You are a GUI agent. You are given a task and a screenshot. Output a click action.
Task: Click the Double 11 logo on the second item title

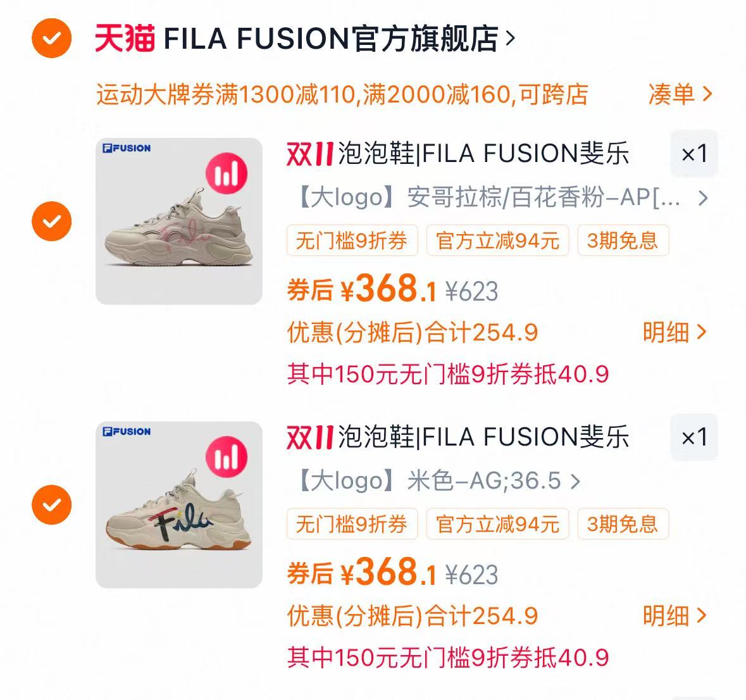[x=309, y=437]
